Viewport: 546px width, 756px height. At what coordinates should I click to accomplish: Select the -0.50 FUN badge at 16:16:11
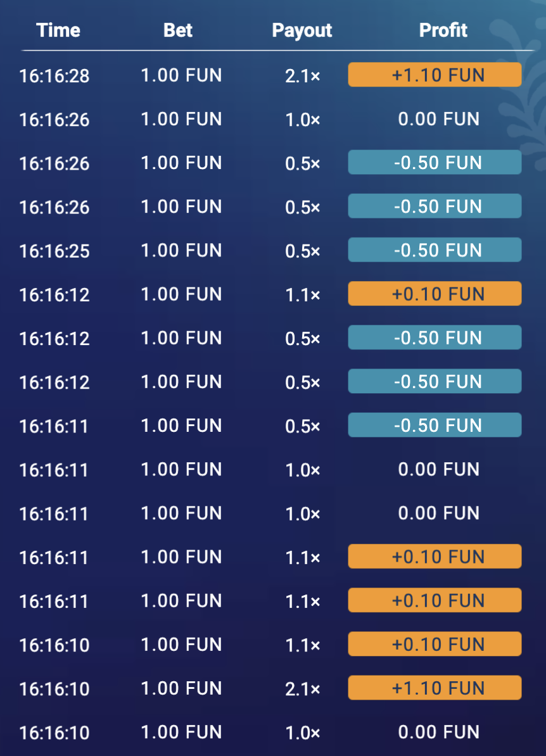[x=435, y=425]
